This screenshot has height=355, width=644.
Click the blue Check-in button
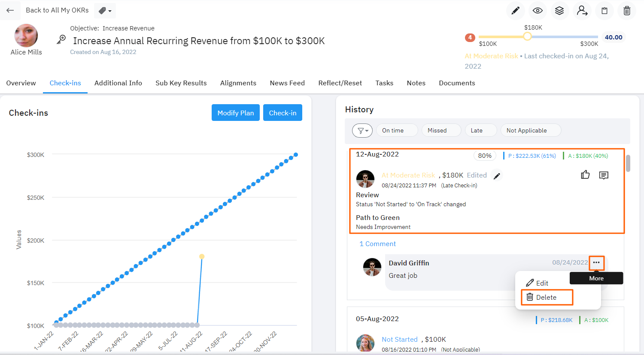[x=283, y=113]
